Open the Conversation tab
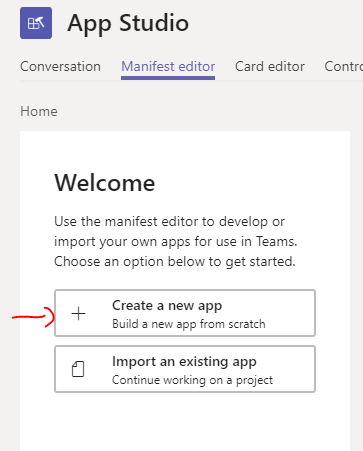 tap(60, 66)
